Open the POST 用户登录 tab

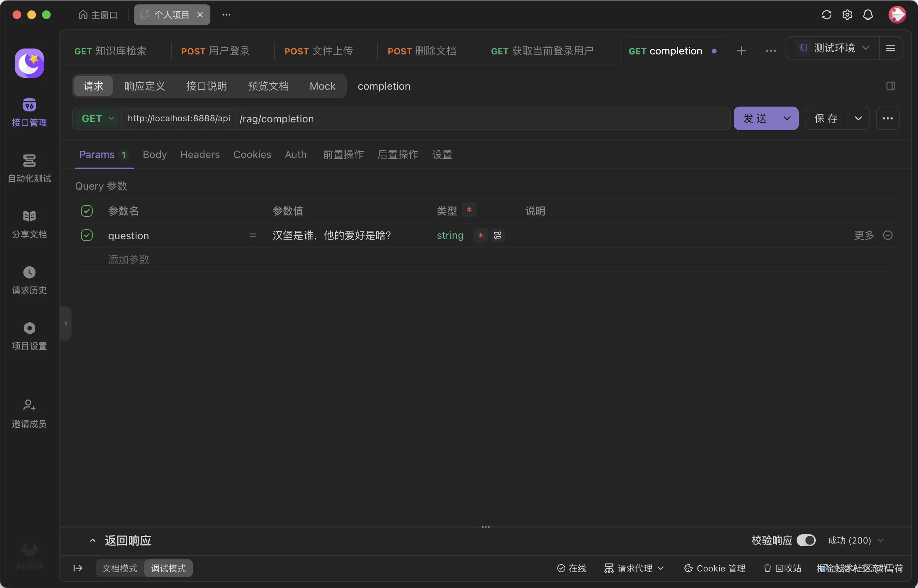(x=216, y=51)
